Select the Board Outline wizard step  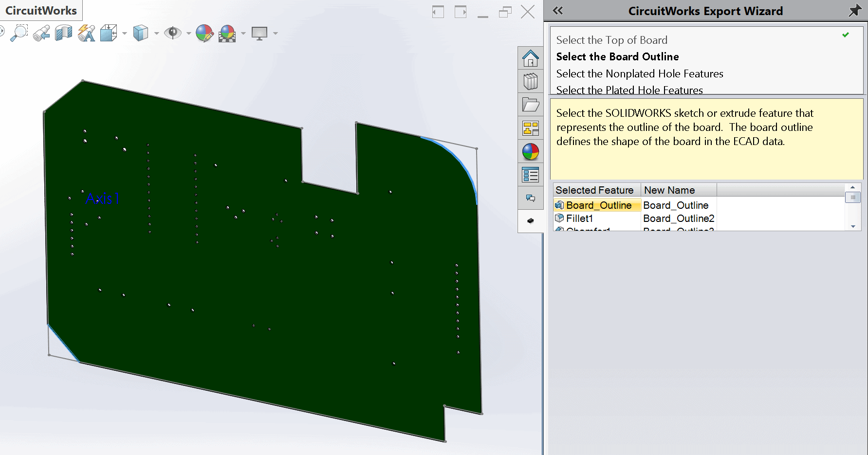[617, 56]
